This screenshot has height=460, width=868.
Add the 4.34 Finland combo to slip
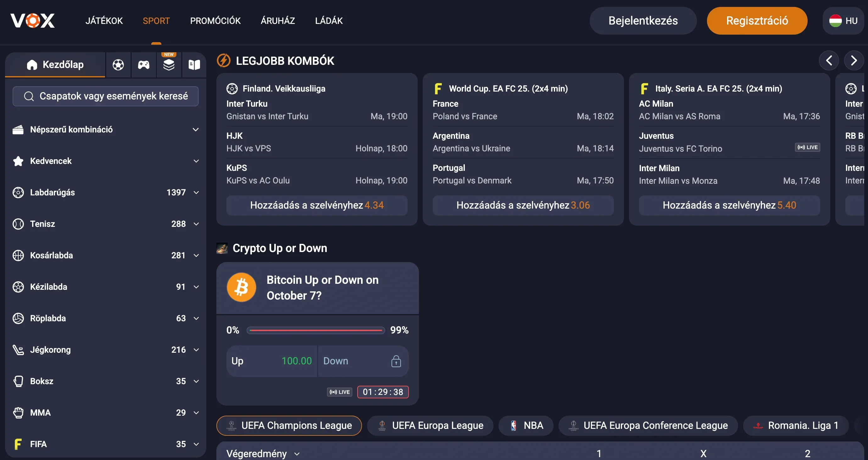(x=317, y=205)
